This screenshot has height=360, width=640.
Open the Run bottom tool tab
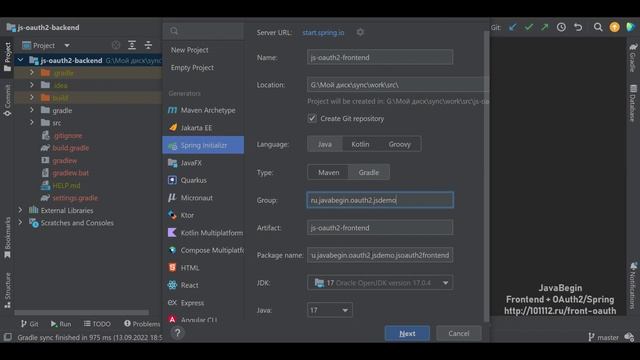(x=61, y=324)
